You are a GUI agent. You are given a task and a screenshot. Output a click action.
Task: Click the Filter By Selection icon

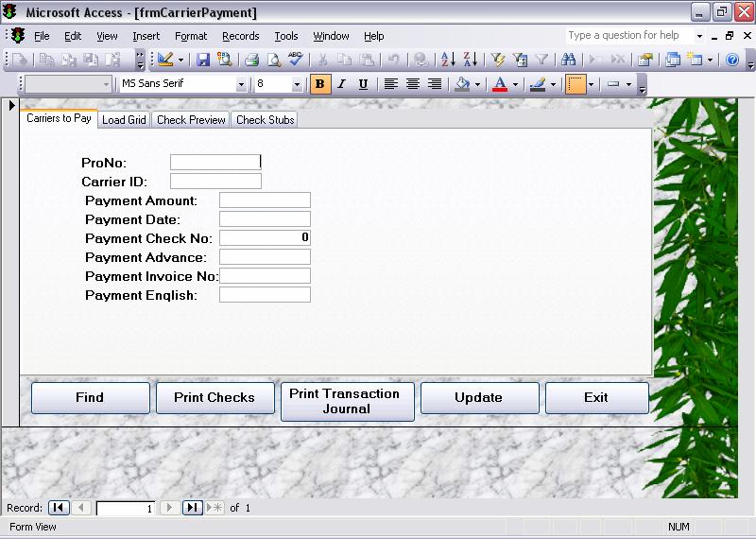click(498, 60)
